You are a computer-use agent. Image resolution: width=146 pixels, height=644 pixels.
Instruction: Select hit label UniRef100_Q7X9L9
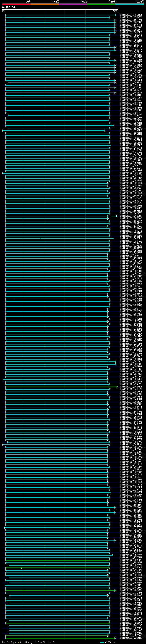coord(131,130)
